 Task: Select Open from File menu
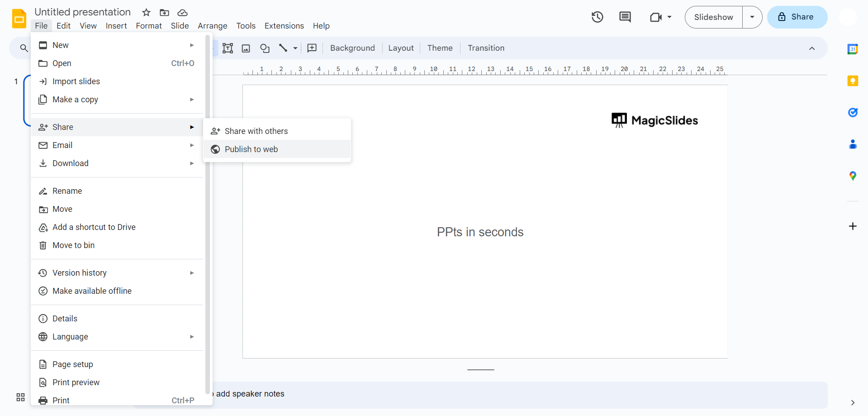point(118,63)
